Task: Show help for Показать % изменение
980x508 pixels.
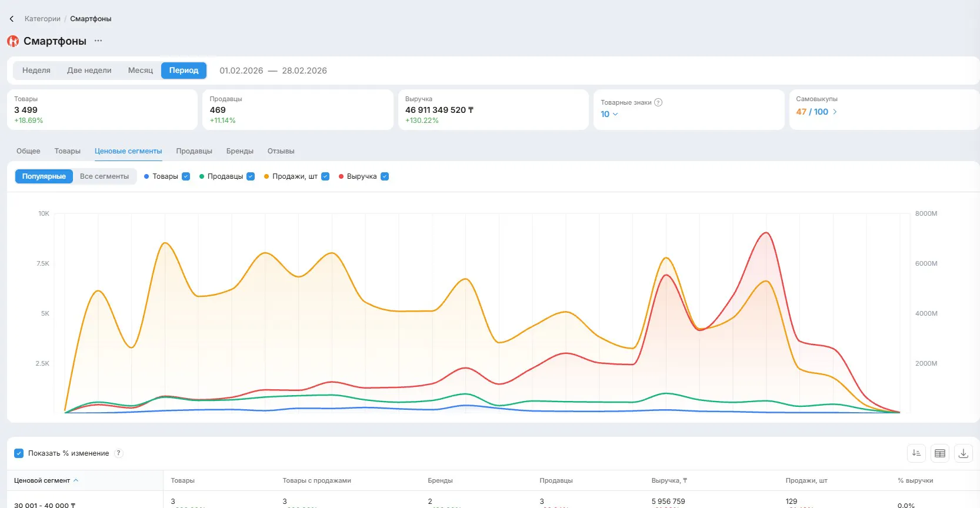Action: coord(119,453)
